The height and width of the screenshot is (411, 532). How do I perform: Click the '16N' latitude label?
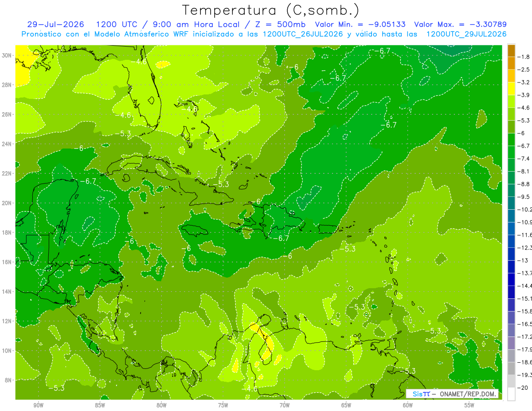pos(8,262)
